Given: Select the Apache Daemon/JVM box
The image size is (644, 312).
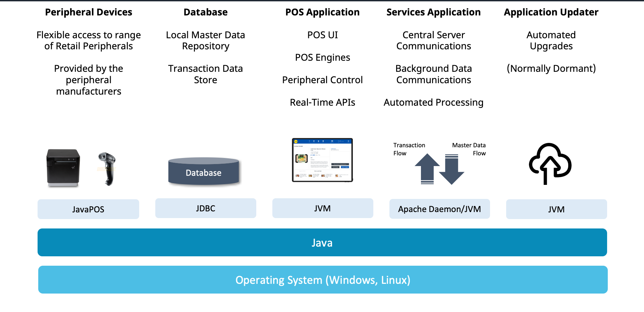Looking at the screenshot, I should pyautogui.click(x=440, y=209).
